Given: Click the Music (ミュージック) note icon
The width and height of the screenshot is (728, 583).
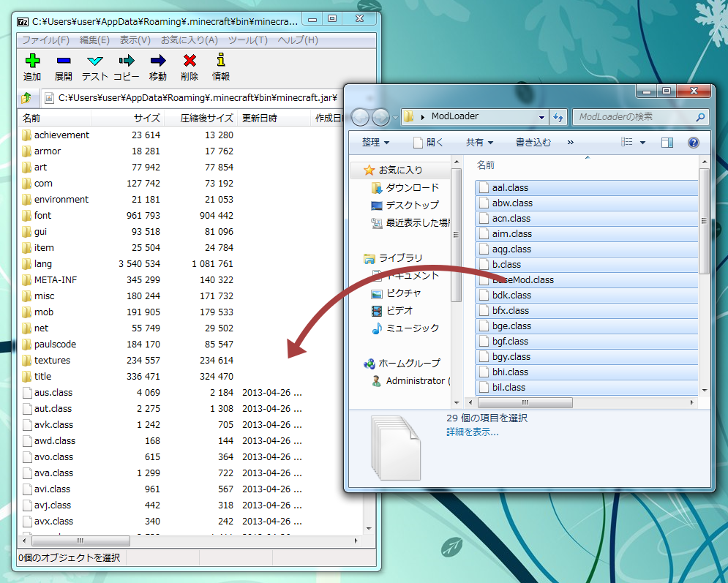Looking at the screenshot, I should coord(377,328).
